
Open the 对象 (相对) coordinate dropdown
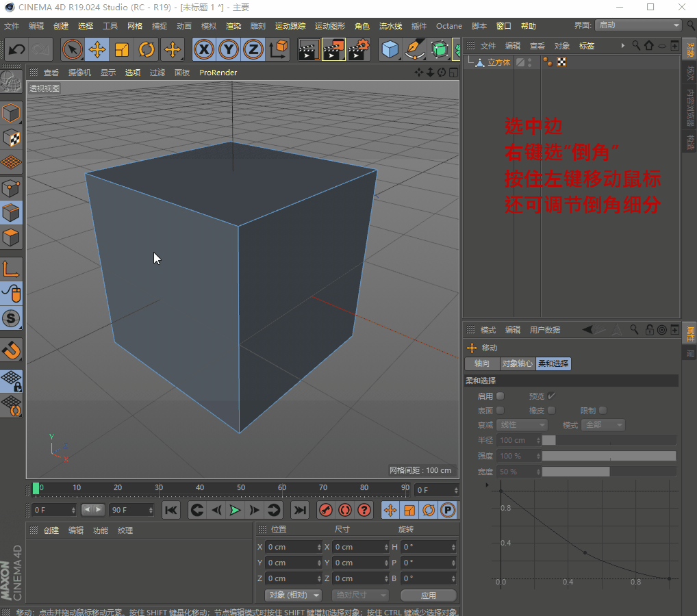tap(293, 595)
